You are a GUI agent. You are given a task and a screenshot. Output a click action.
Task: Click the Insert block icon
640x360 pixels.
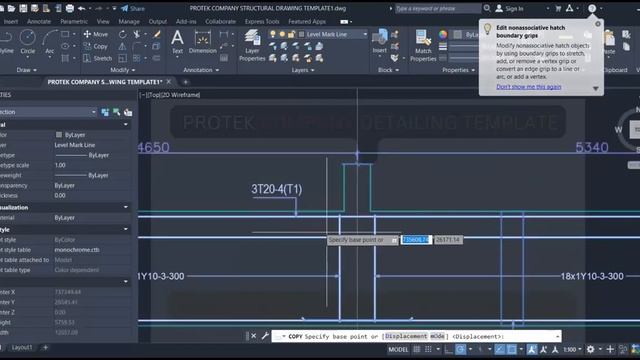click(x=380, y=42)
